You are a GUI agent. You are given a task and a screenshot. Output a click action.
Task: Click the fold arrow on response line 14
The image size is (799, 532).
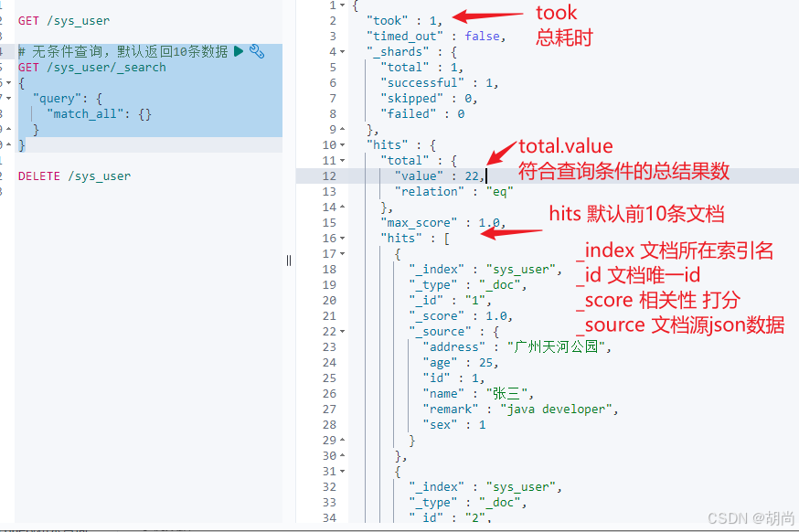tap(343, 207)
